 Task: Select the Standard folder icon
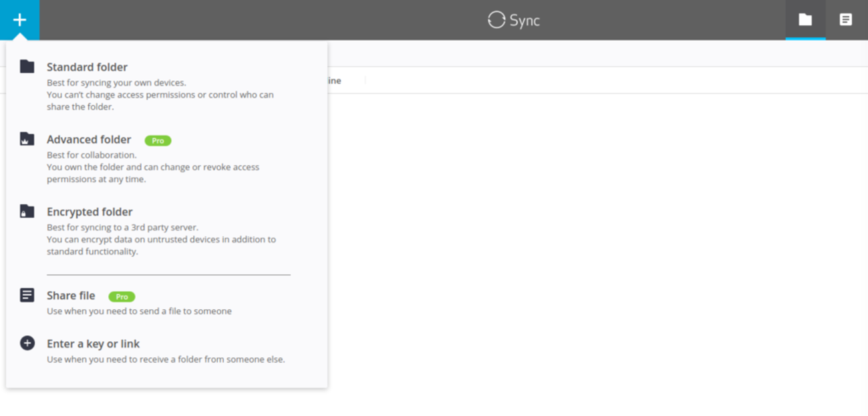(x=27, y=66)
